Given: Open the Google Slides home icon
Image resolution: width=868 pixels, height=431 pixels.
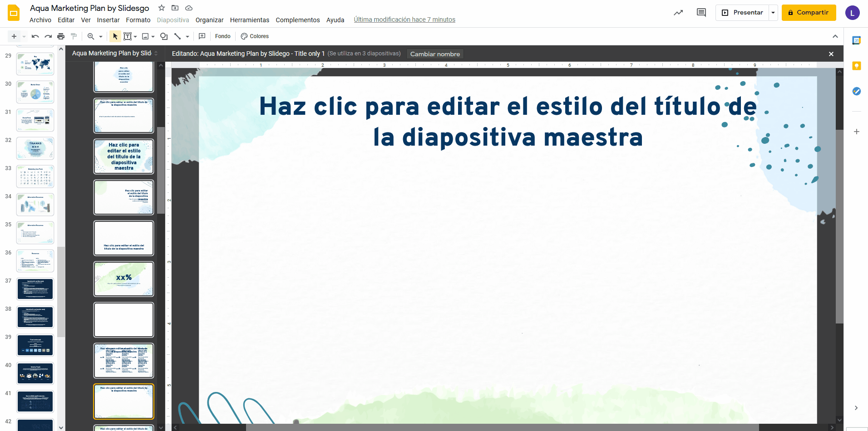Looking at the screenshot, I should pos(14,13).
